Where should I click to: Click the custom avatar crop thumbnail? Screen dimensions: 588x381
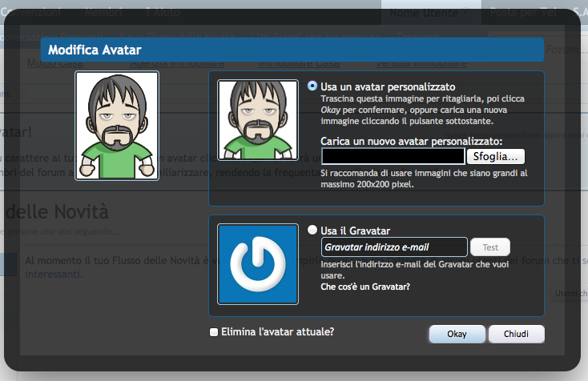pyautogui.click(x=258, y=120)
